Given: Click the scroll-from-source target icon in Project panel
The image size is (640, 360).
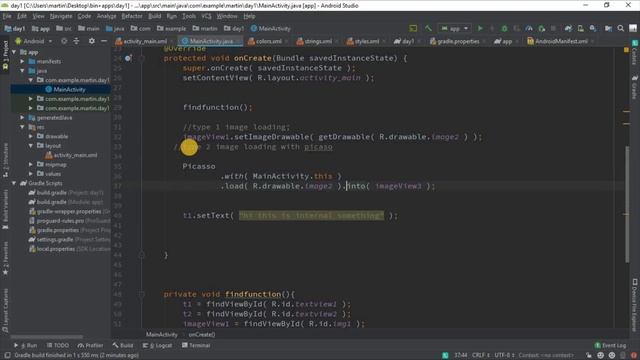Looking at the screenshot, I should pos(64,41).
